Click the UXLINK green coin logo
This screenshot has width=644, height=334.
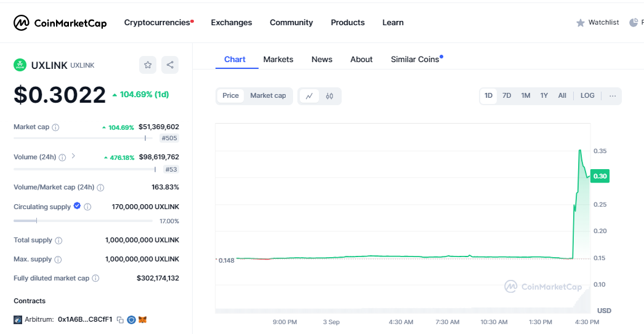point(20,65)
